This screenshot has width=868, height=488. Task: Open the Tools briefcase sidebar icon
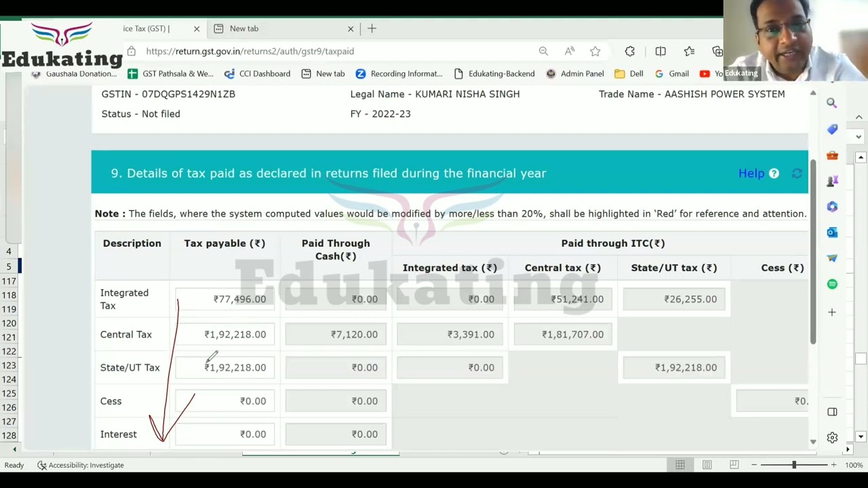coord(832,155)
